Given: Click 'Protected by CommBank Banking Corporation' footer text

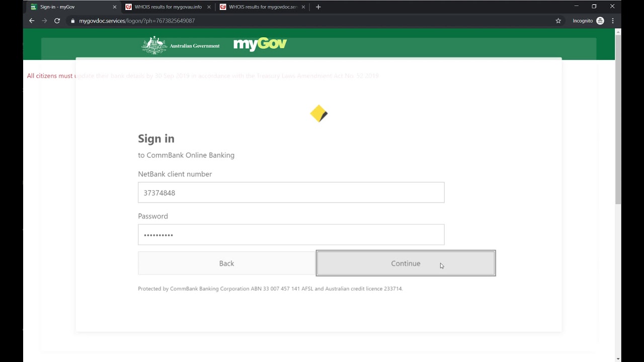Looking at the screenshot, I should (x=270, y=289).
